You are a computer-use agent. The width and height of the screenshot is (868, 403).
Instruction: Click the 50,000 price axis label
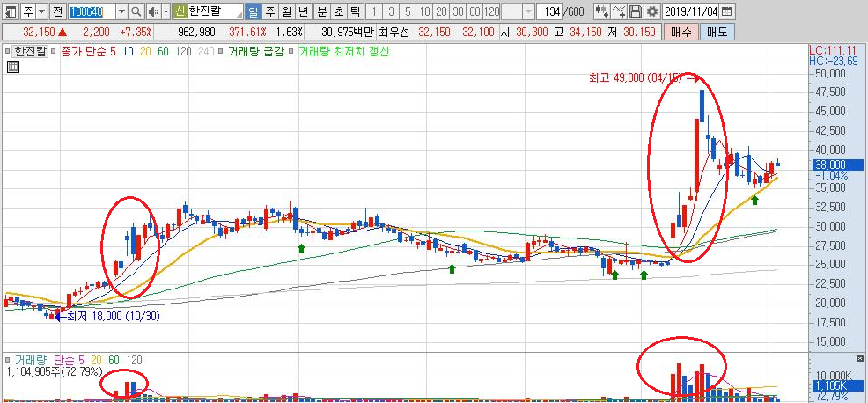[x=830, y=73]
